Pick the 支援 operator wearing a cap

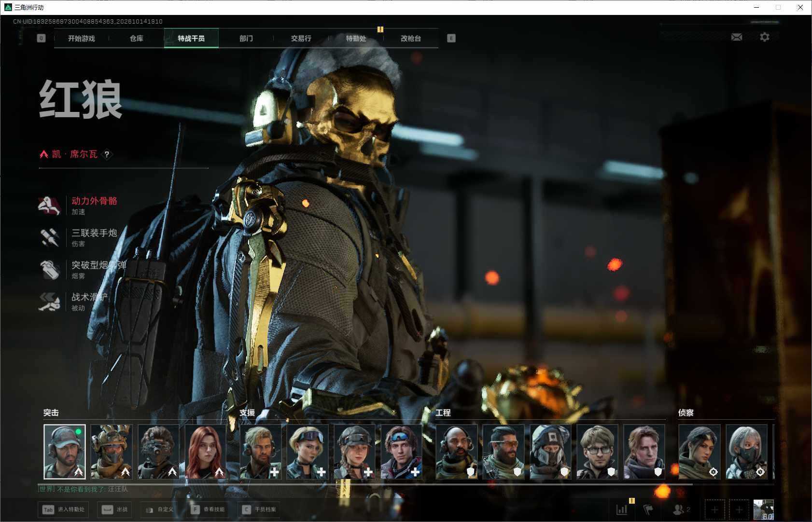(x=354, y=452)
